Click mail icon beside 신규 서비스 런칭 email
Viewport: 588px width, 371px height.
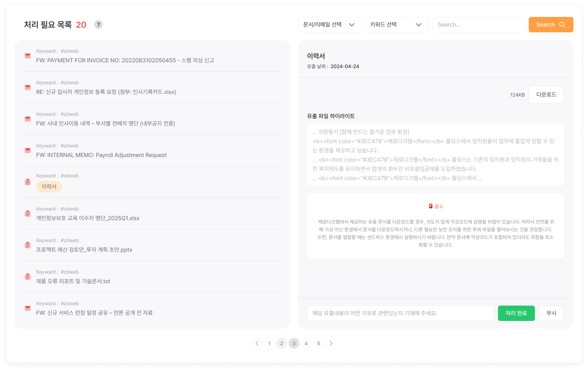click(x=28, y=308)
